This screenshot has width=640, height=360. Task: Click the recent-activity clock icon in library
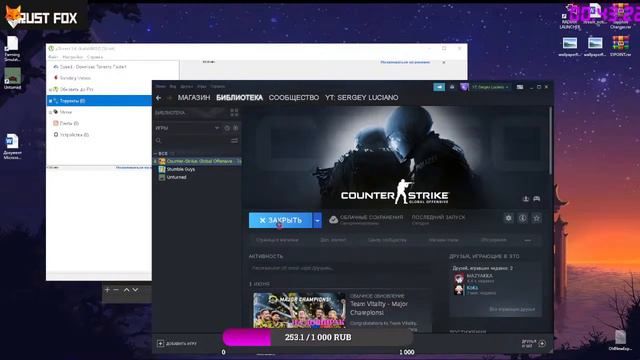click(x=227, y=128)
